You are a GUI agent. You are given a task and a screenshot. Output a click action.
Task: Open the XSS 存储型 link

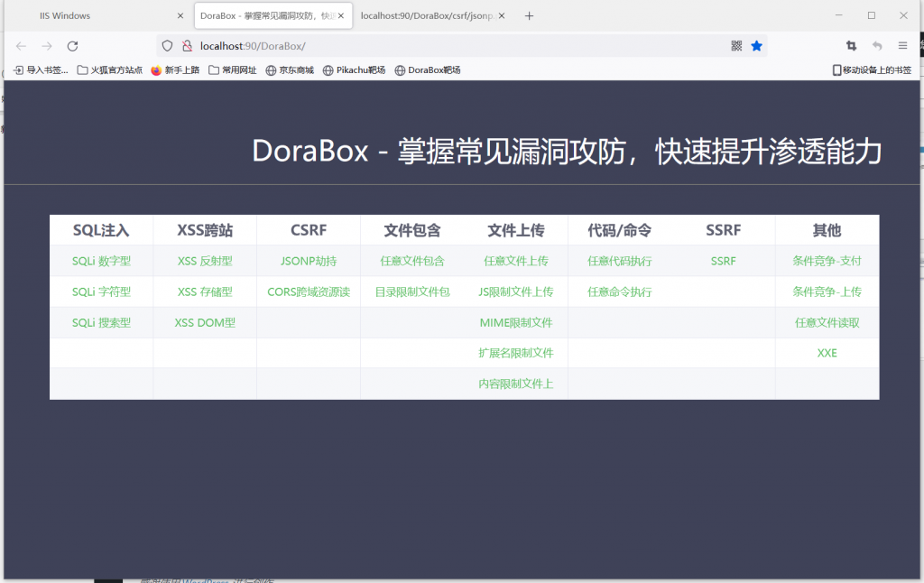coord(205,291)
